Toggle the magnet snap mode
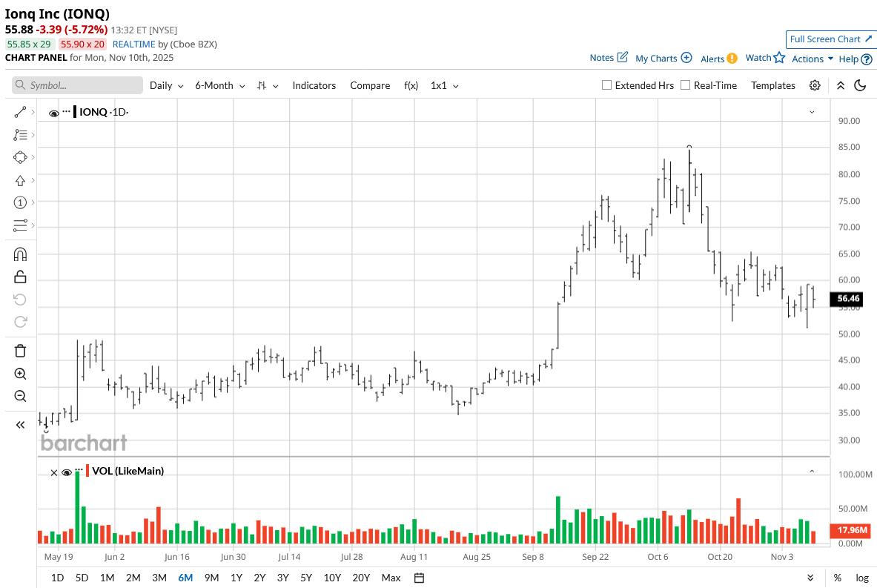Image resolution: width=877 pixels, height=588 pixels. pyautogui.click(x=20, y=254)
